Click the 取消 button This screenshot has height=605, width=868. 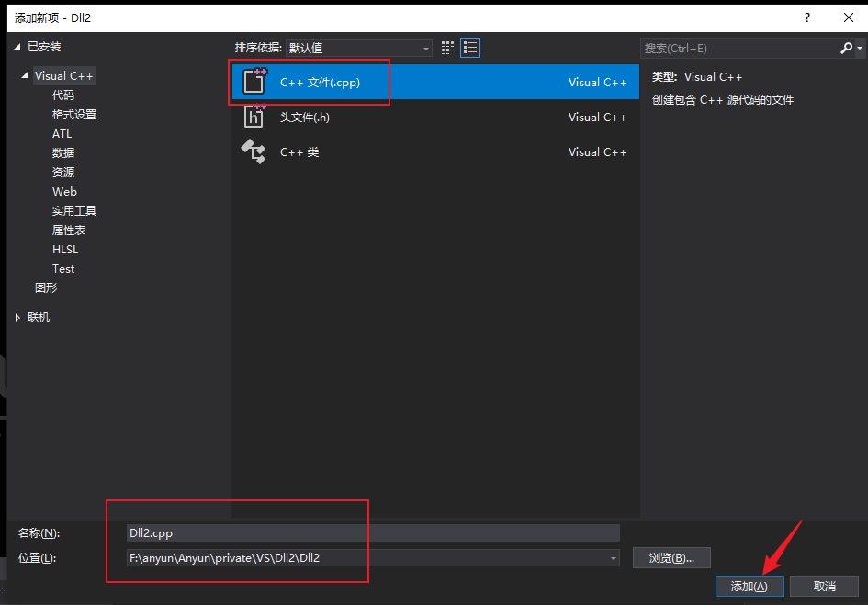point(824,587)
